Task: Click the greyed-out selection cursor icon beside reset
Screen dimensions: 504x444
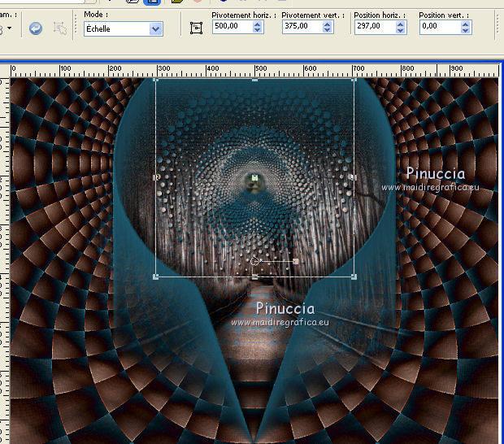Action: point(60,28)
